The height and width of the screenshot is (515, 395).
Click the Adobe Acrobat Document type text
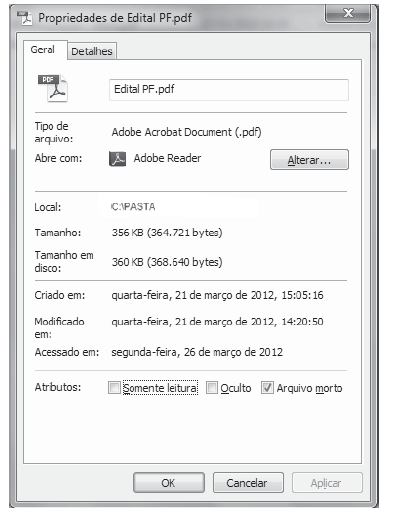pyautogui.click(x=186, y=132)
